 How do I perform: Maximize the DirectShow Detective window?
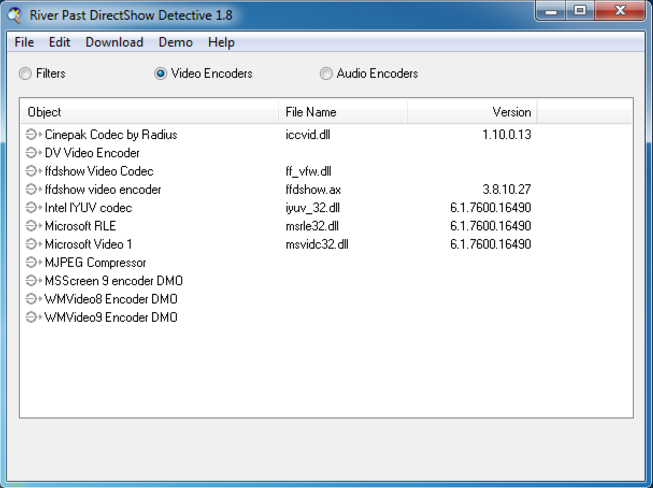click(x=580, y=10)
